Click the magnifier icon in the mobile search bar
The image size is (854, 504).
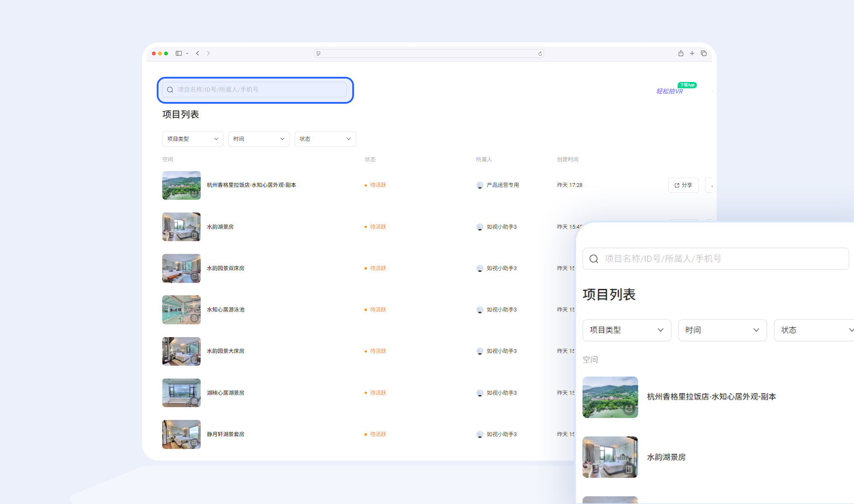[594, 259]
